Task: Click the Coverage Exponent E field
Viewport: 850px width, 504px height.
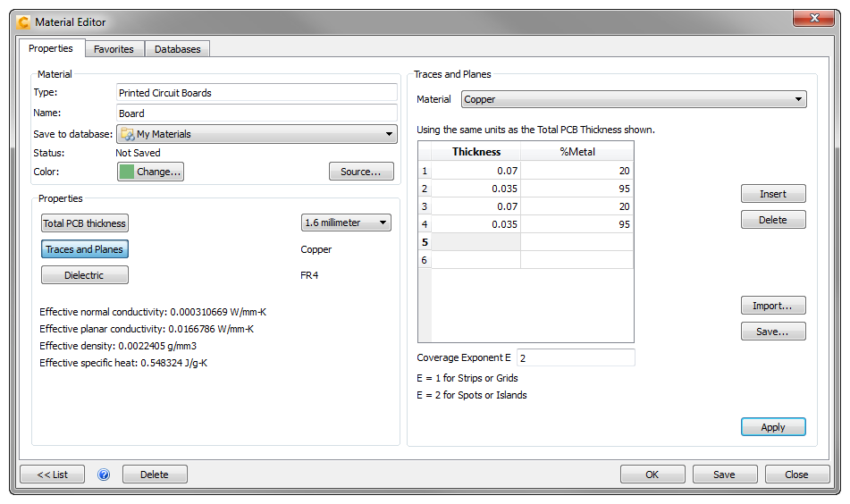Action: pyautogui.click(x=576, y=358)
